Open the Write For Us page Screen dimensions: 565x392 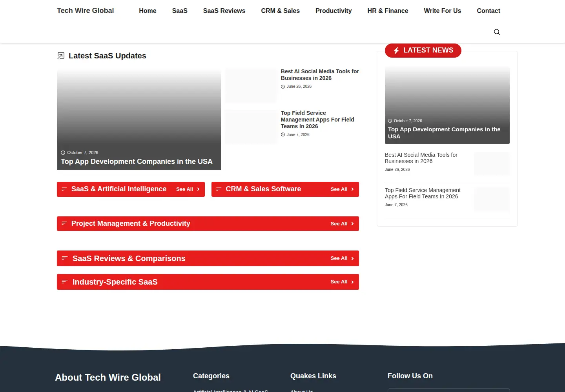[x=442, y=11]
